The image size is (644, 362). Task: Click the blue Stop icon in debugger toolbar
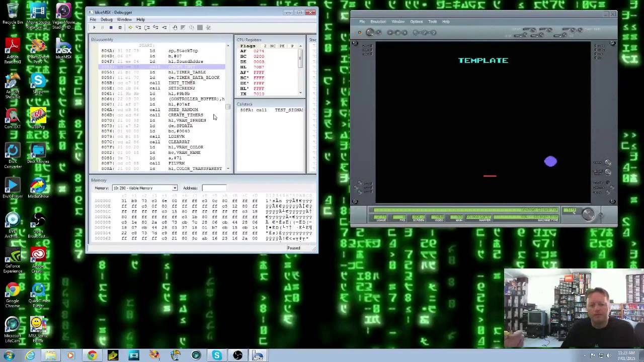[x=111, y=28]
